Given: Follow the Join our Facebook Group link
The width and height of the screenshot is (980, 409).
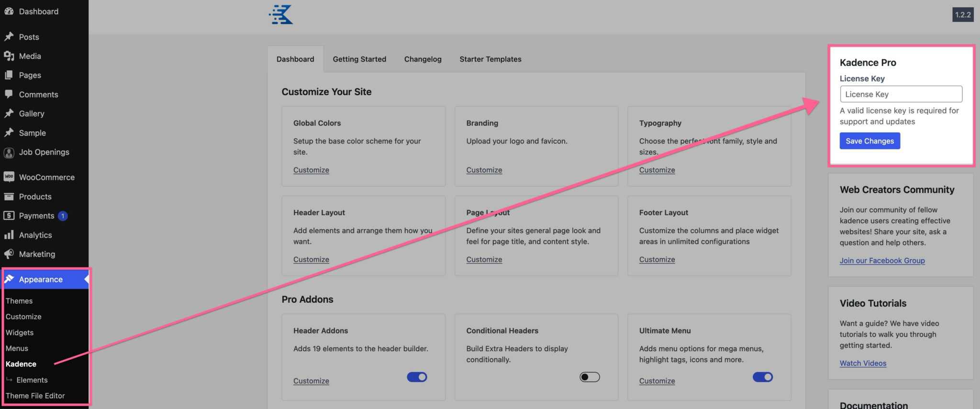Looking at the screenshot, I should [x=882, y=261].
